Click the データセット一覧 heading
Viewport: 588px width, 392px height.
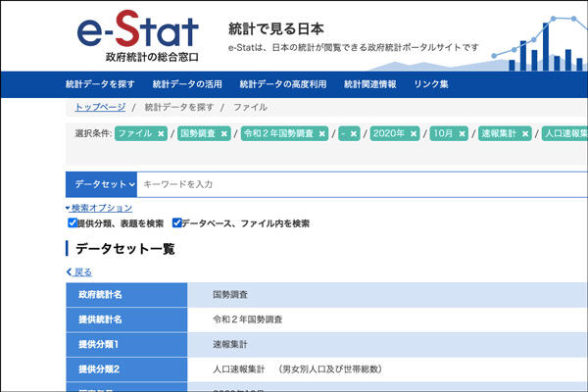(x=125, y=249)
